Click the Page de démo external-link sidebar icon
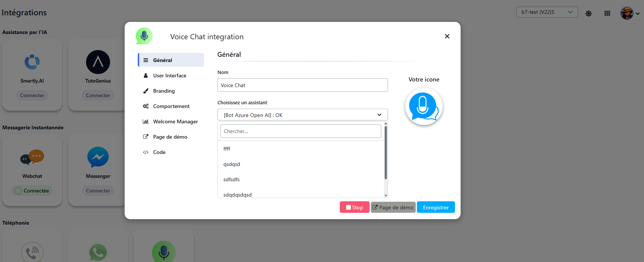Viewport: 644px width, 262px height. (146, 137)
